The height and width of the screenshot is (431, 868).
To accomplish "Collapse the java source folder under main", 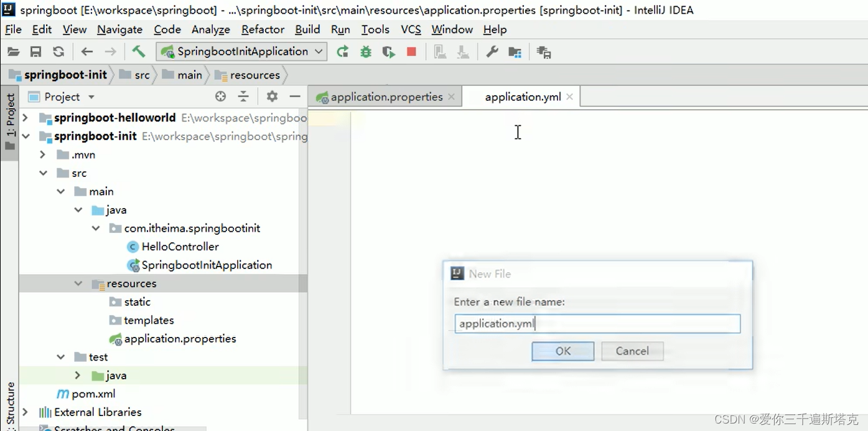I will click(78, 210).
